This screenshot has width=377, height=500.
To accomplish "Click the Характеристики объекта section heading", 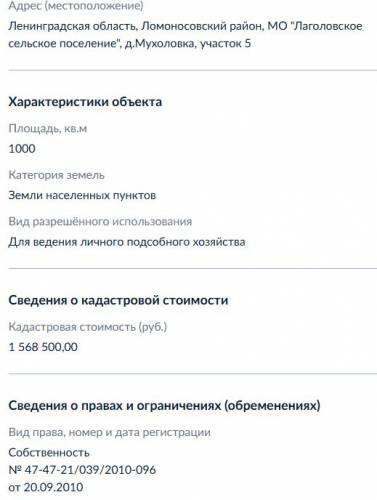I will coord(85,102).
